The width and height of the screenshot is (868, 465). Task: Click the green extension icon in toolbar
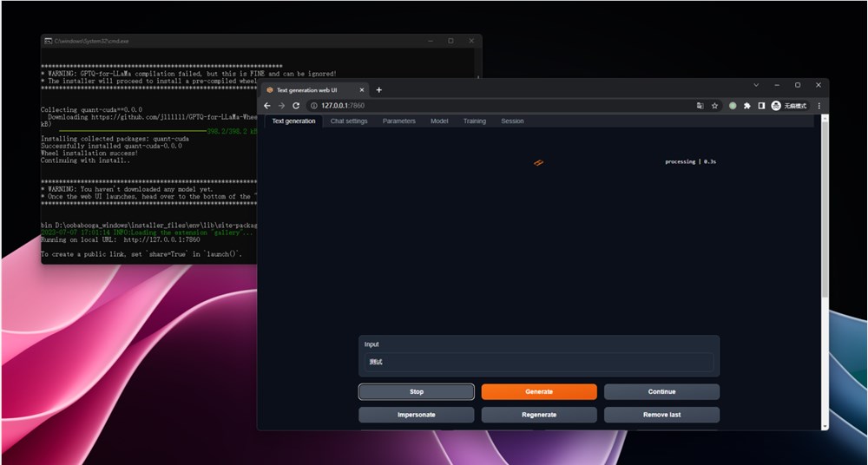733,105
